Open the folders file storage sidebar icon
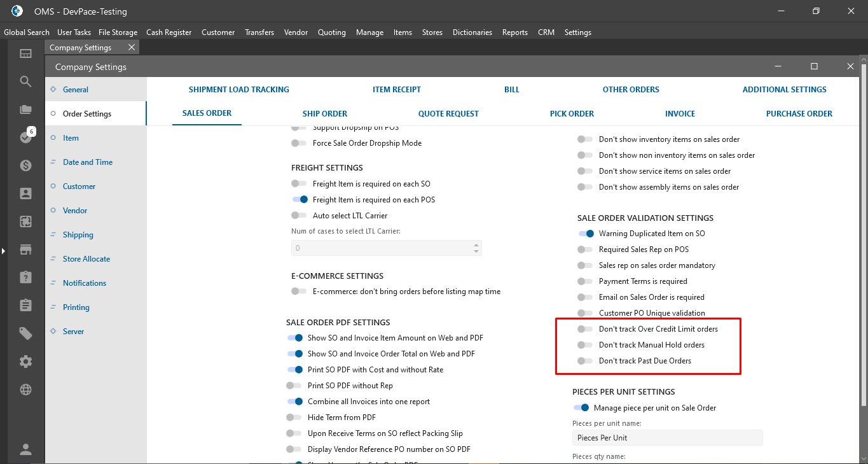Screen dimensions: 868x464 point(25,109)
